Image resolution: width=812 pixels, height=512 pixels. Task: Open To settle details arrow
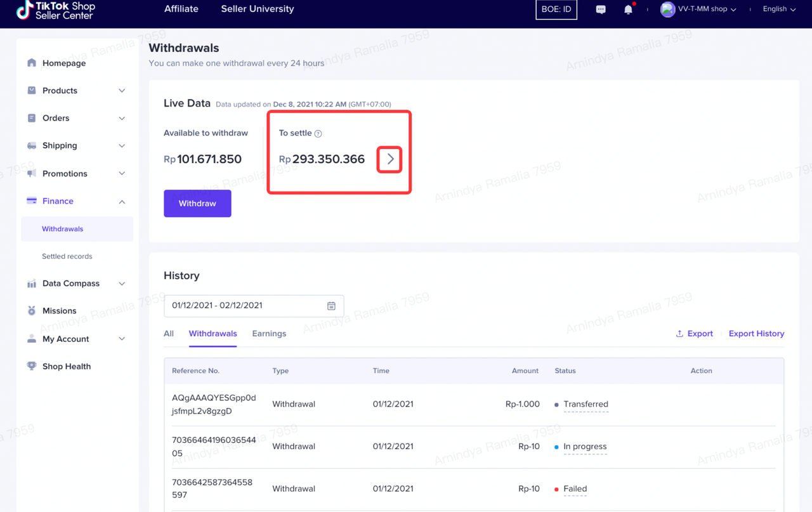click(x=390, y=159)
